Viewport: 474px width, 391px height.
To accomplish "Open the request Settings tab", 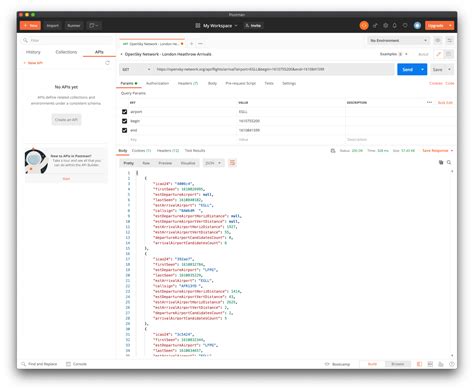I will pos(289,83).
